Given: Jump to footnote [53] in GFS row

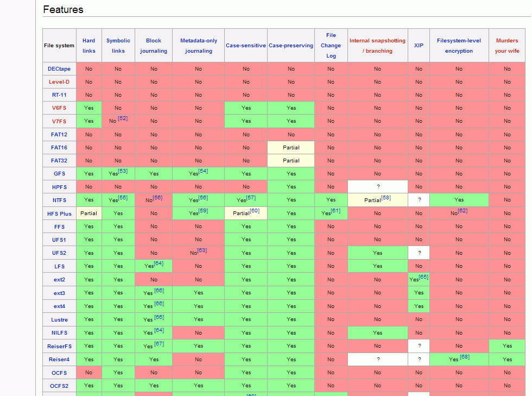Looking at the screenshot, I should [x=123, y=171].
